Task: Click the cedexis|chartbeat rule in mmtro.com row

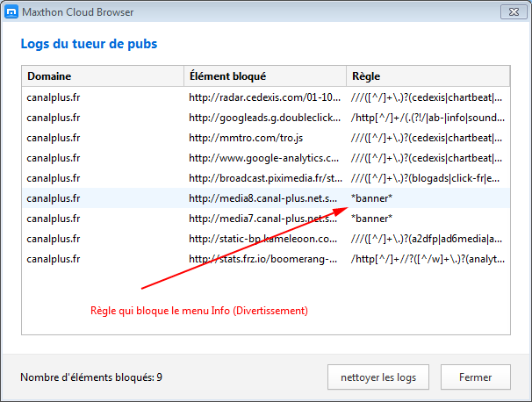Action: pyautogui.click(x=427, y=138)
